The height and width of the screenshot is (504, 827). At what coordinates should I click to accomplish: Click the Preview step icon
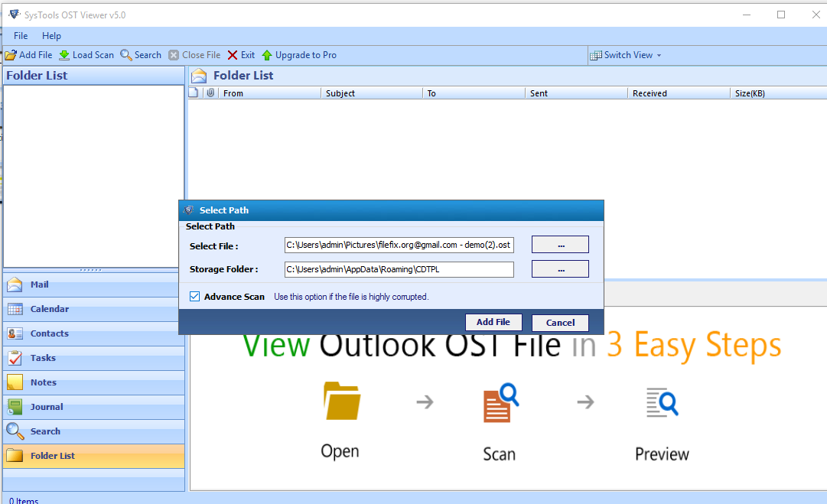662,402
